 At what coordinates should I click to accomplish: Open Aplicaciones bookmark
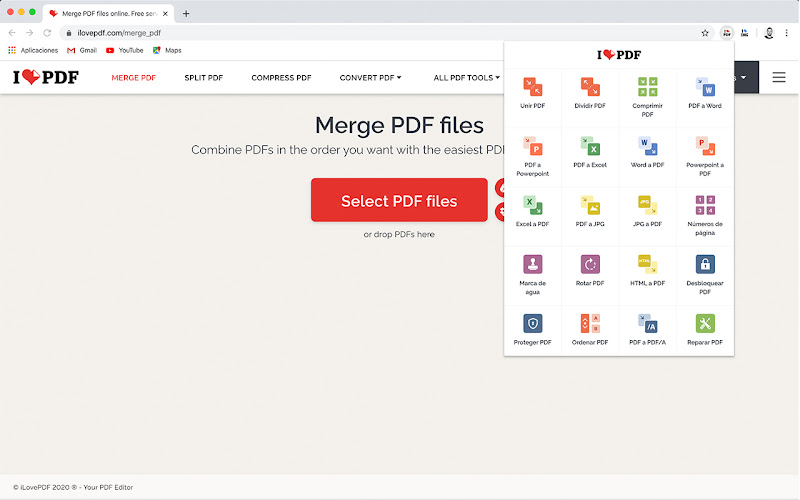[x=33, y=51]
